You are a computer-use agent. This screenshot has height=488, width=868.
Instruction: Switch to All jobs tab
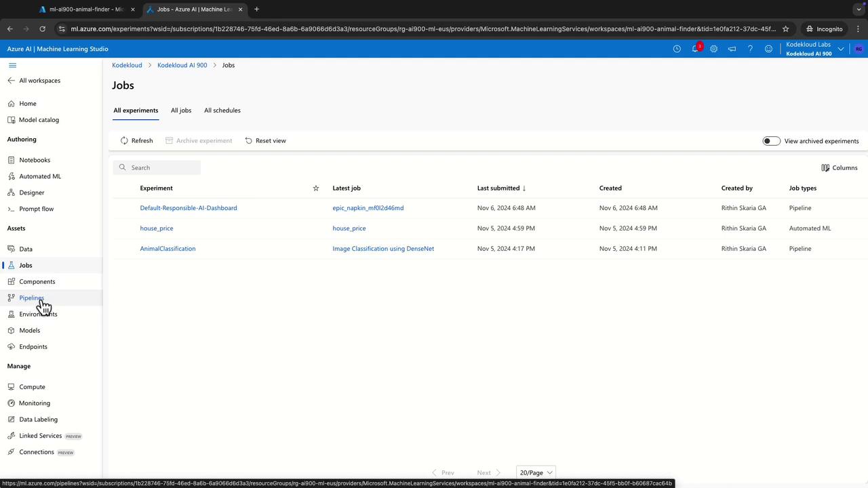pyautogui.click(x=181, y=110)
